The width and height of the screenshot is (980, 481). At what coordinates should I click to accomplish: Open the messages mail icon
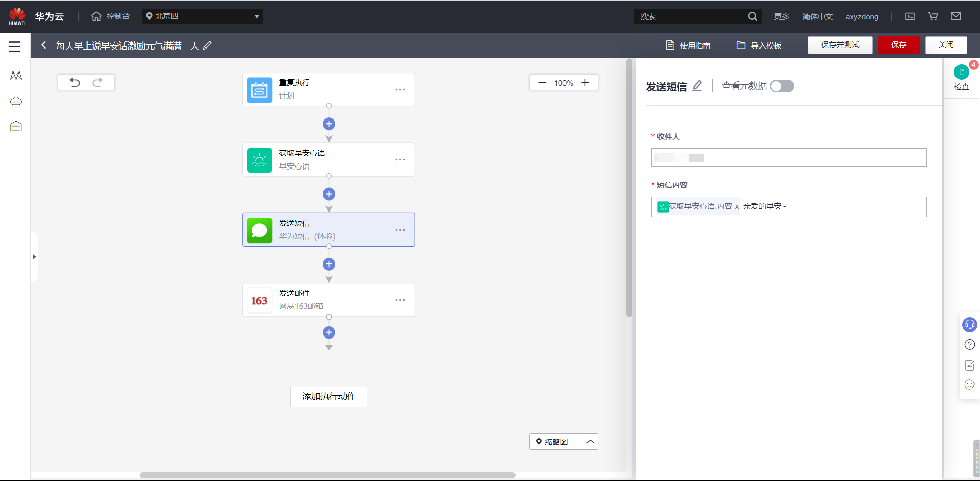pyautogui.click(x=956, y=16)
